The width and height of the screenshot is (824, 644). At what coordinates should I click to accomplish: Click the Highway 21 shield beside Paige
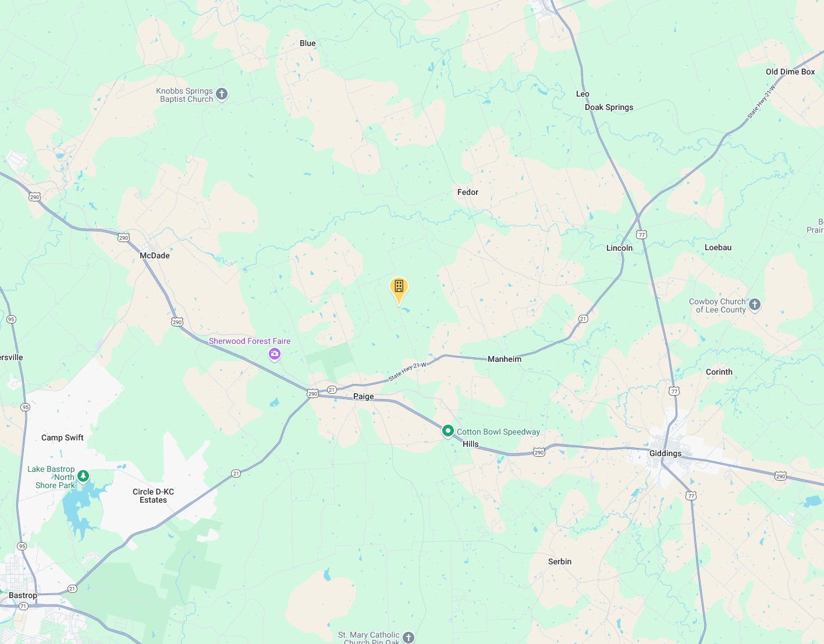coord(332,390)
